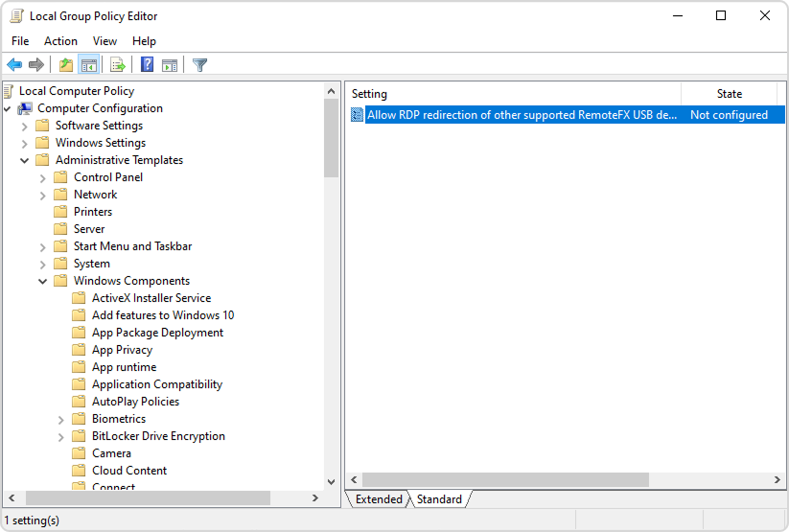Select Add features to Windows 10
This screenshot has width=789, height=532.
tap(163, 315)
